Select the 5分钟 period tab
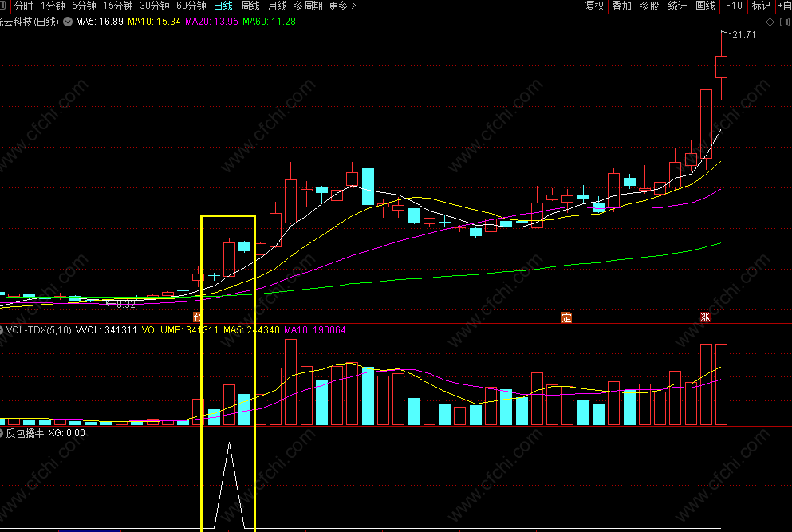This screenshot has height=532, width=792. click(x=84, y=6)
